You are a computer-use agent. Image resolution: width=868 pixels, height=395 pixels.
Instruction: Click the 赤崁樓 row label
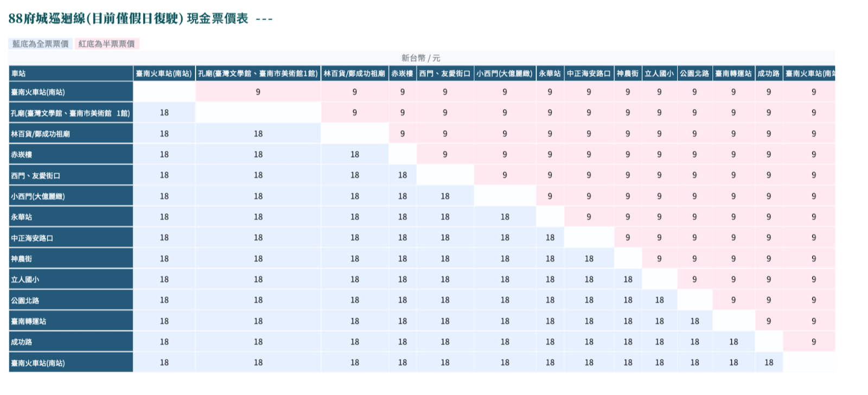tap(71, 155)
